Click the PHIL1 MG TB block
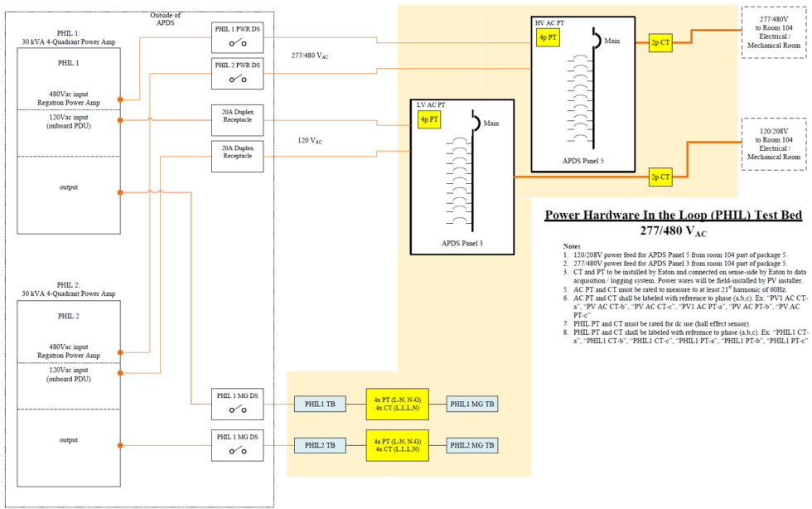 coord(472,404)
